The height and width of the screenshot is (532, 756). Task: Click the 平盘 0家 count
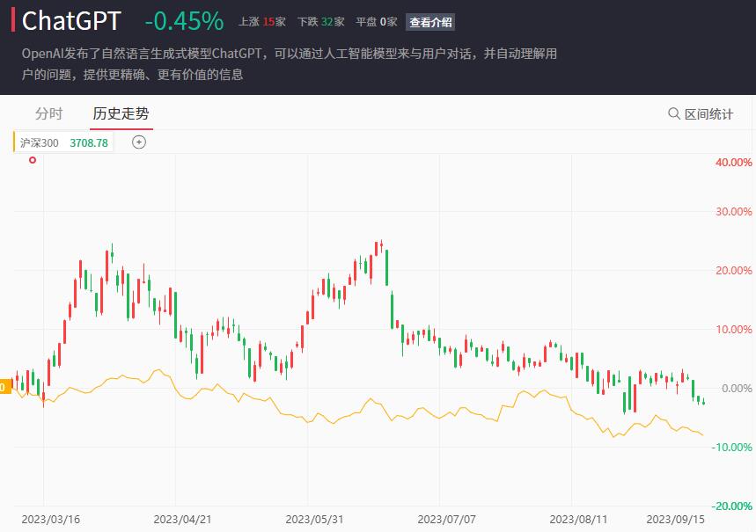coord(377,22)
